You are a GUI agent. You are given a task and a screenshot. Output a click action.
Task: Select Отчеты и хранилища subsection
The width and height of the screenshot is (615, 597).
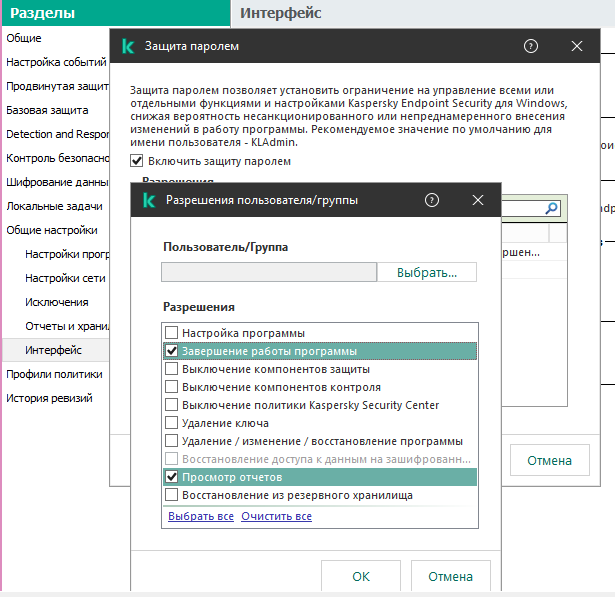pos(67,326)
